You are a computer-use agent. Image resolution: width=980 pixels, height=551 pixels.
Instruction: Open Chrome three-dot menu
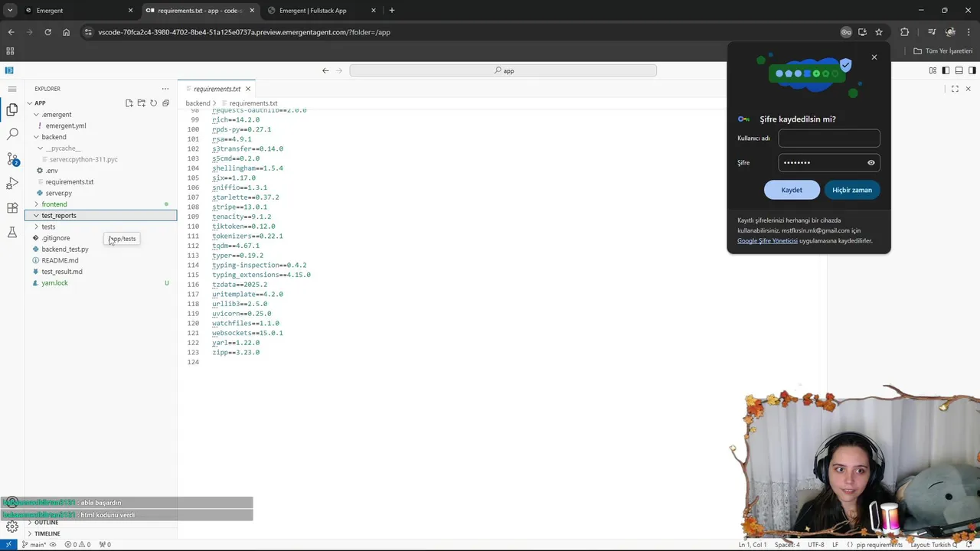pyautogui.click(x=969, y=32)
